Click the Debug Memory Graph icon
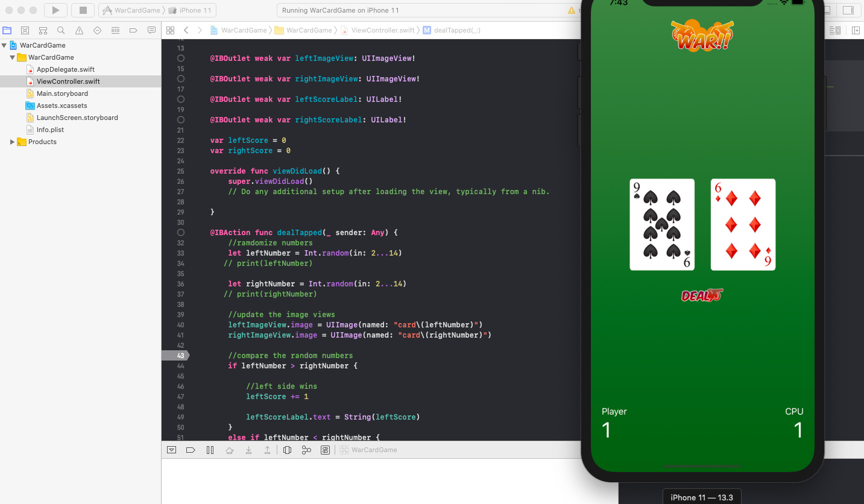The width and height of the screenshot is (864, 504). [306, 450]
